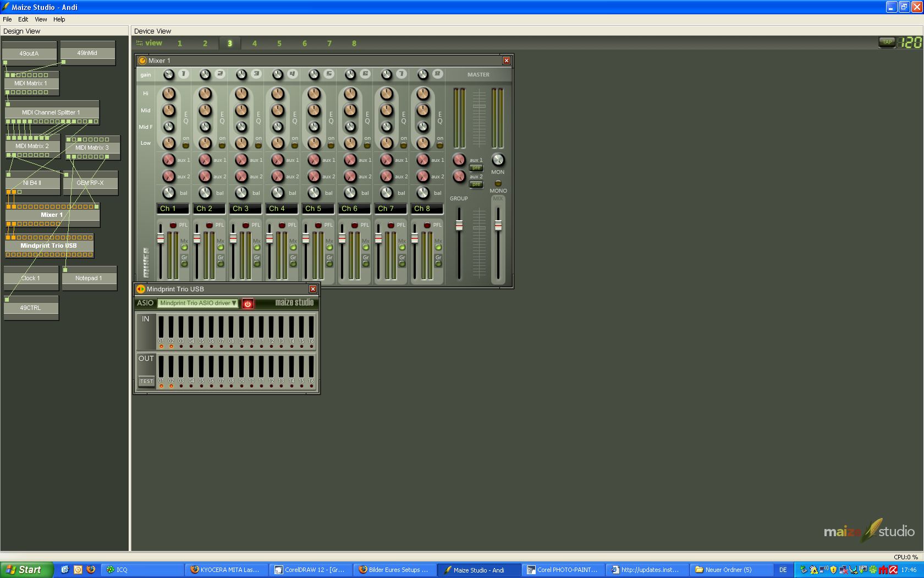Click the channel 2 Hi EQ knob
The height and width of the screenshot is (578, 924).
205,94
